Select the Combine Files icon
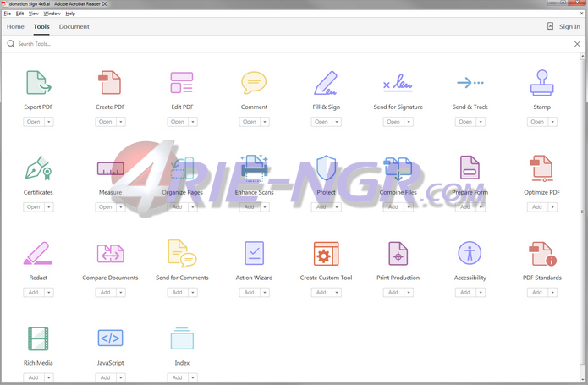The image size is (588, 385). pos(398,168)
